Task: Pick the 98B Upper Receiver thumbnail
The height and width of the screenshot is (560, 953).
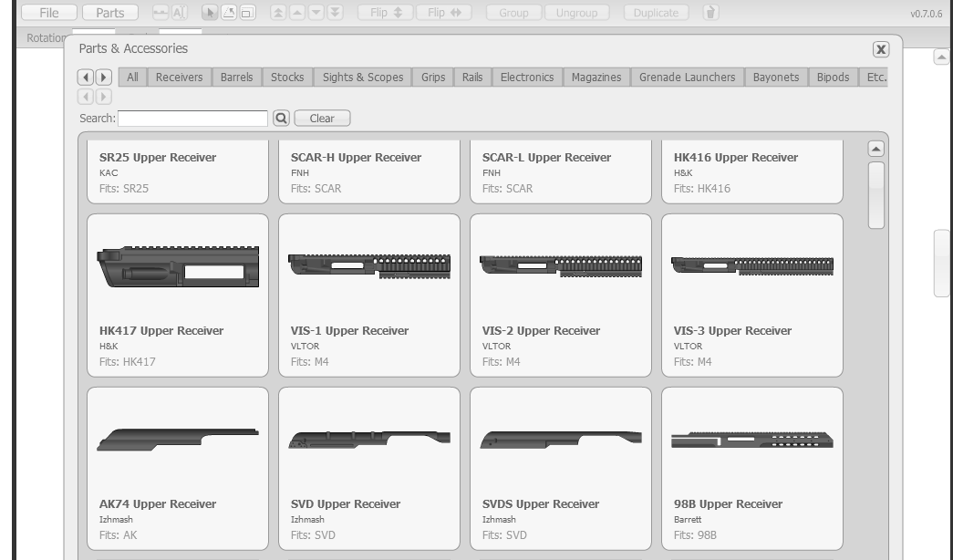Action: click(x=751, y=441)
